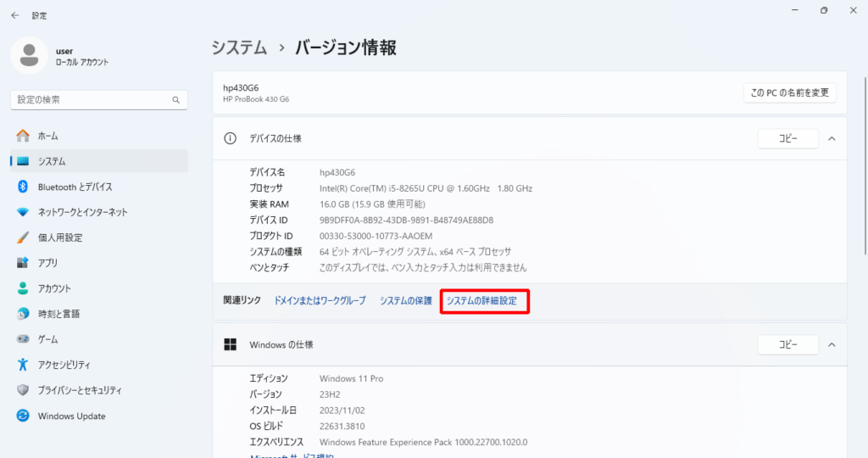This screenshot has width=868, height=458.
Task: Open ゲーム settings in the sidebar
Action: click(x=99, y=339)
